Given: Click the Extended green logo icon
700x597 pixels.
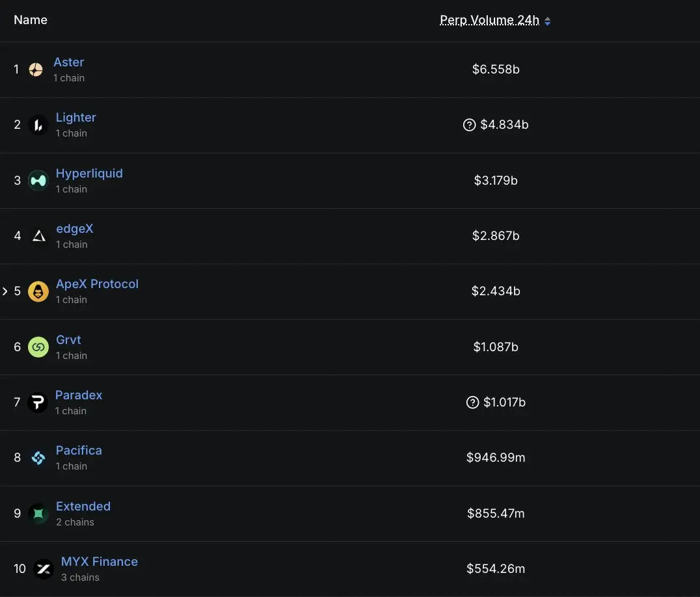Looking at the screenshot, I should (38, 514).
